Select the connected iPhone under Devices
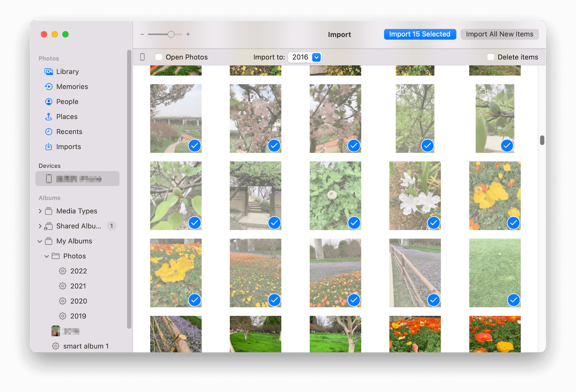576x392 pixels. [77, 179]
